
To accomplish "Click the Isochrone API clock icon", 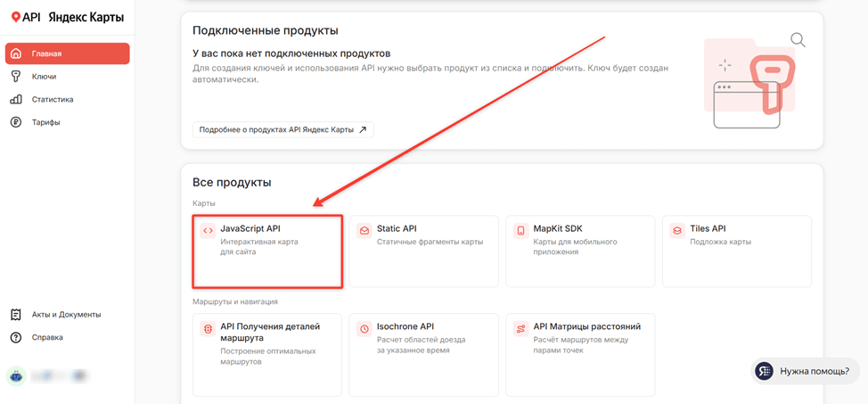I will [364, 328].
